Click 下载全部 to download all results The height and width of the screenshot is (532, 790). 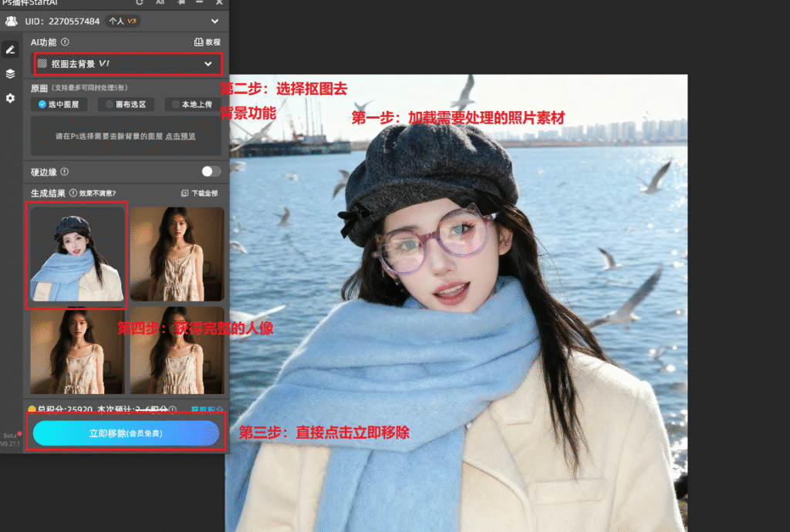coord(199,193)
